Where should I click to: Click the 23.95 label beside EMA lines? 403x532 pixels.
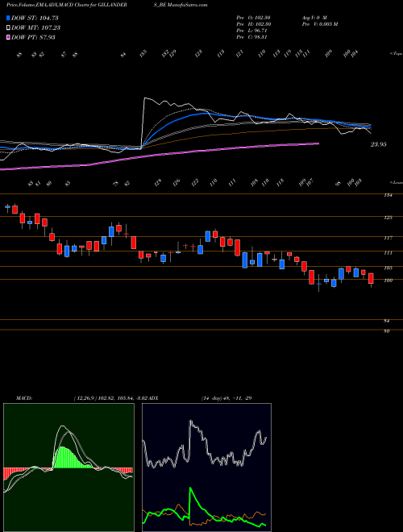[x=379, y=144]
